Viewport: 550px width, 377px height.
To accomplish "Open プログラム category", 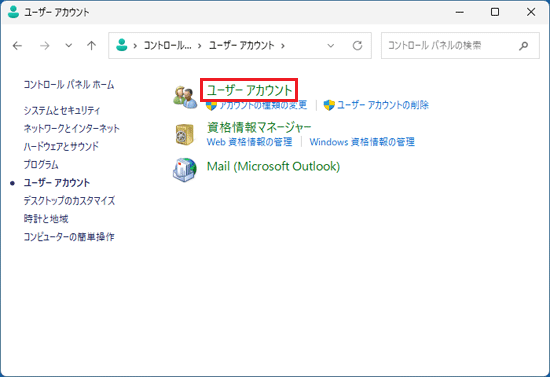I will 41,164.
